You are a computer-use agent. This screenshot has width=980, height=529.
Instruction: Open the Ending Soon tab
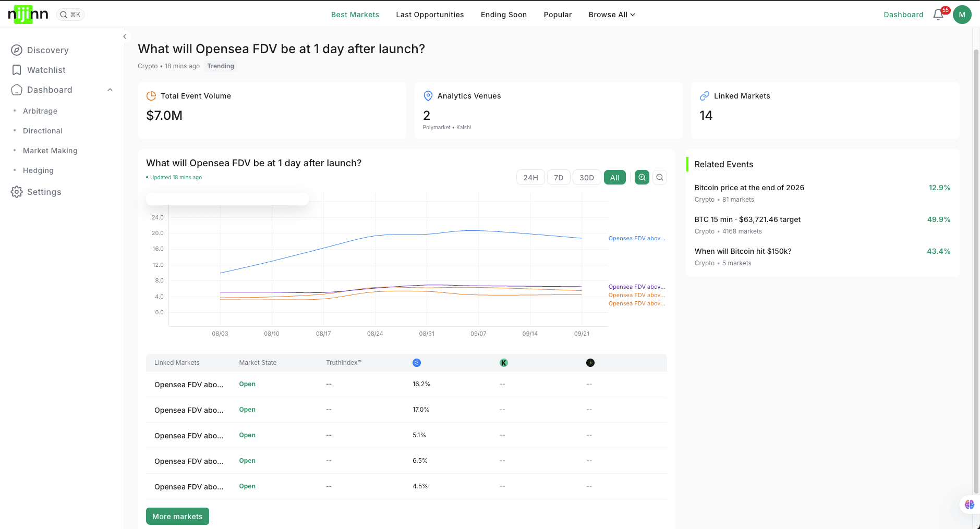click(x=504, y=15)
